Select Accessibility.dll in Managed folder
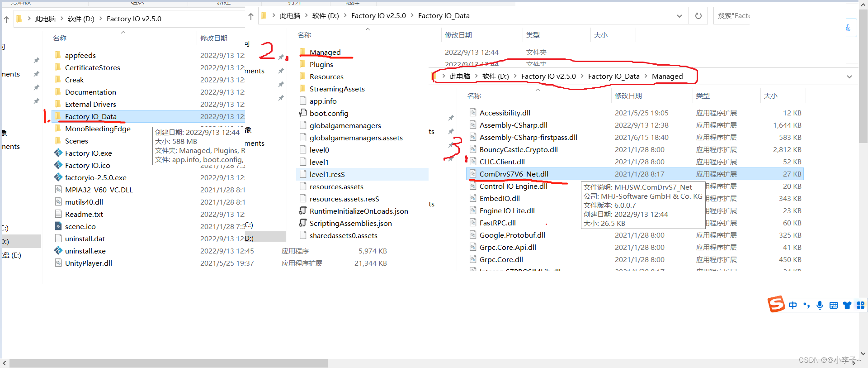Image resolution: width=868 pixels, height=368 pixels. pyautogui.click(x=505, y=113)
